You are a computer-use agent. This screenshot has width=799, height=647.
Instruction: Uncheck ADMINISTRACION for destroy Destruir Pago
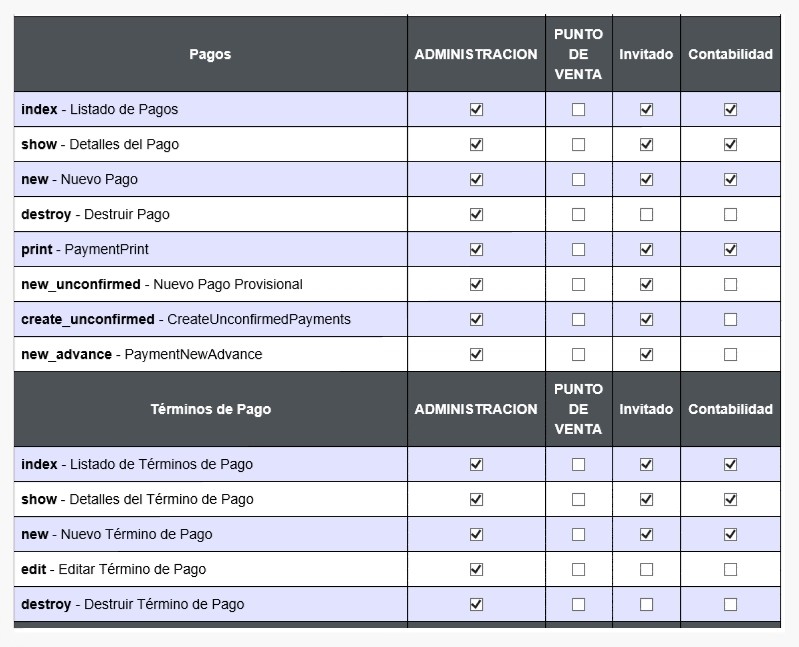[x=476, y=214]
